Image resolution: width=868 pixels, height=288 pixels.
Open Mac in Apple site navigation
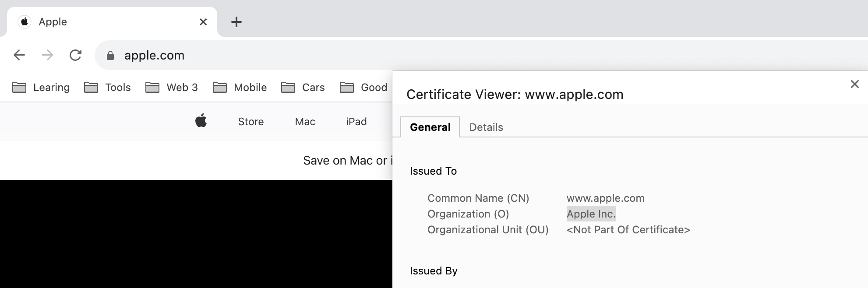[305, 122]
